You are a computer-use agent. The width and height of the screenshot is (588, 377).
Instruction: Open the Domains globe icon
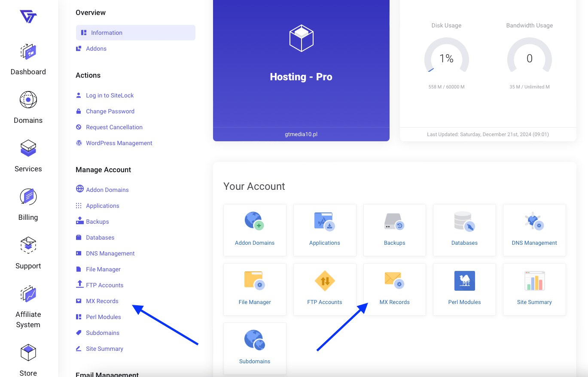coord(28,100)
